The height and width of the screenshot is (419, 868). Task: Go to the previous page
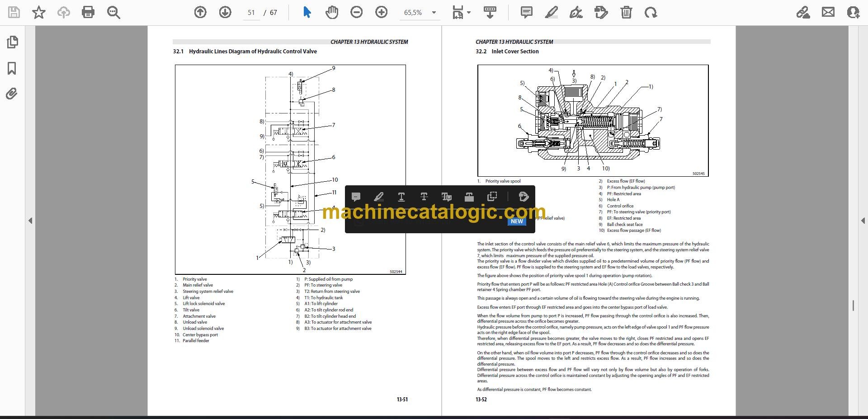tap(200, 13)
